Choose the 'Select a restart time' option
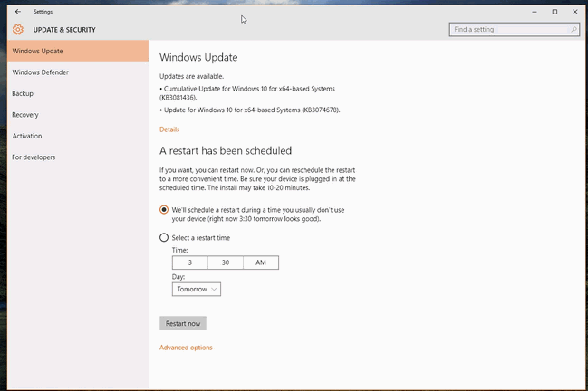Image resolution: width=588 pixels, height=391 pixels. tap(164, 237)
